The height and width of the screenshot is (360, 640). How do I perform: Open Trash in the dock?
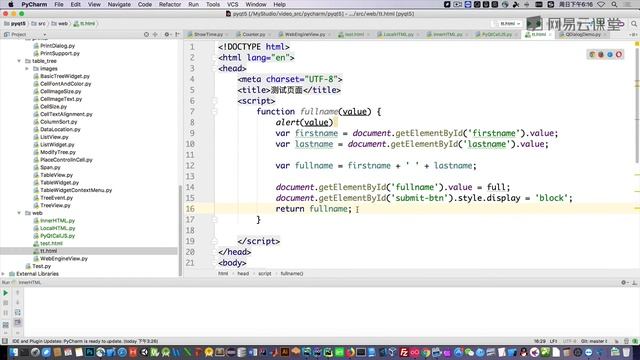click(x=626, y=352)
